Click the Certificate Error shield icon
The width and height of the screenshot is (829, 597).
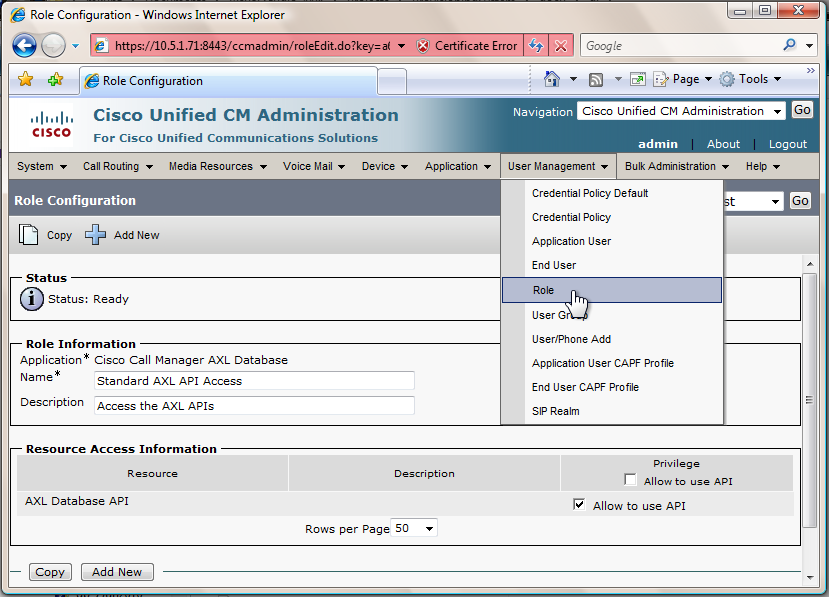click(422, 46)
